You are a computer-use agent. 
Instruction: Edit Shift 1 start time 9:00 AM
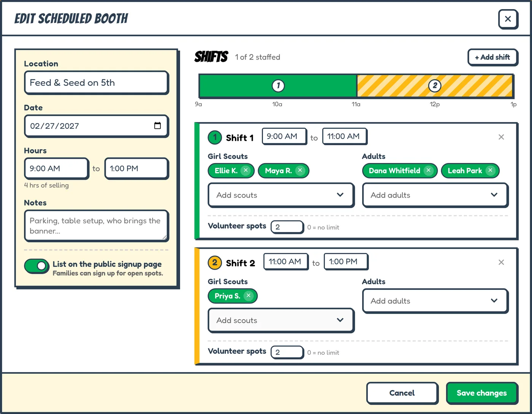pyautogui.click(x=284, y=136)
